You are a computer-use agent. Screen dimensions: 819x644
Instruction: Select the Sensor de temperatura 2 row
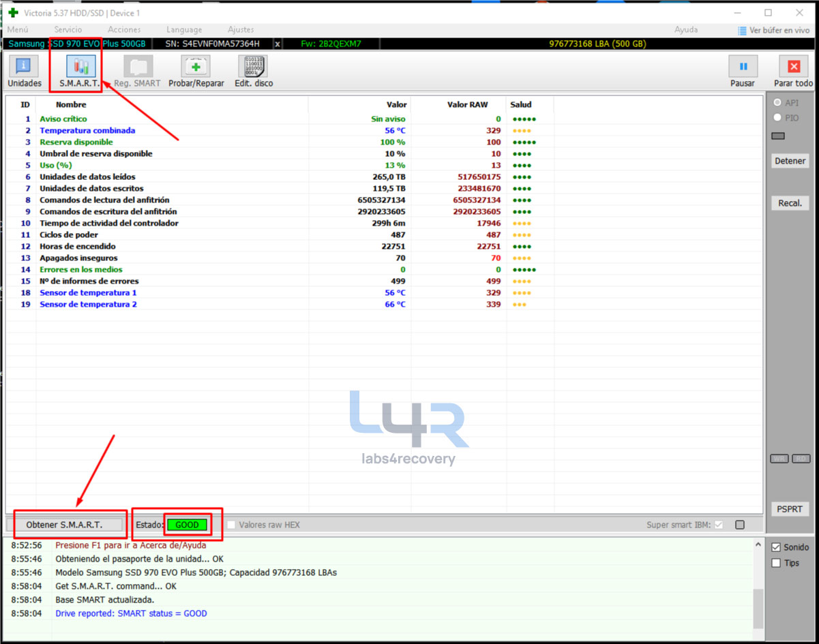click(385, 305)
